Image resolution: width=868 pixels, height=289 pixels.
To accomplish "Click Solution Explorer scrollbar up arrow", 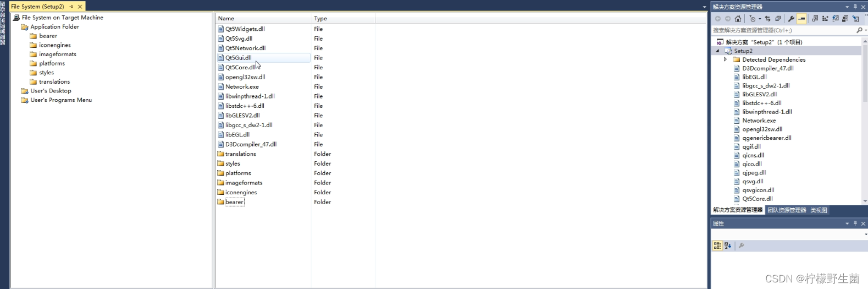I will [x=865, y=41].
